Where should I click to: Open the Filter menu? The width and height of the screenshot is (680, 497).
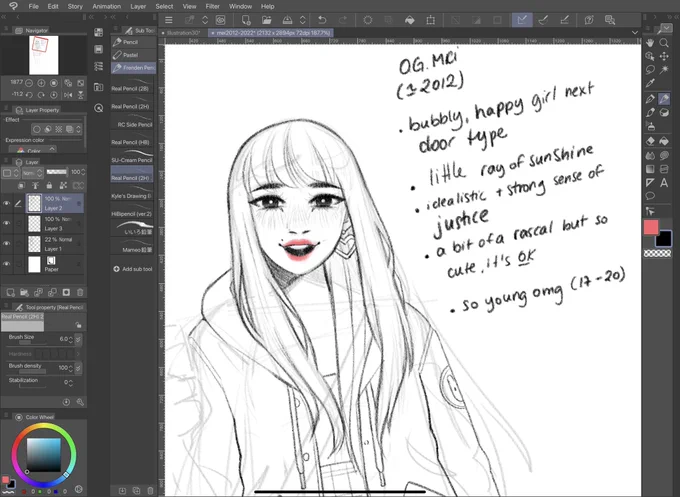pos(212,7)
